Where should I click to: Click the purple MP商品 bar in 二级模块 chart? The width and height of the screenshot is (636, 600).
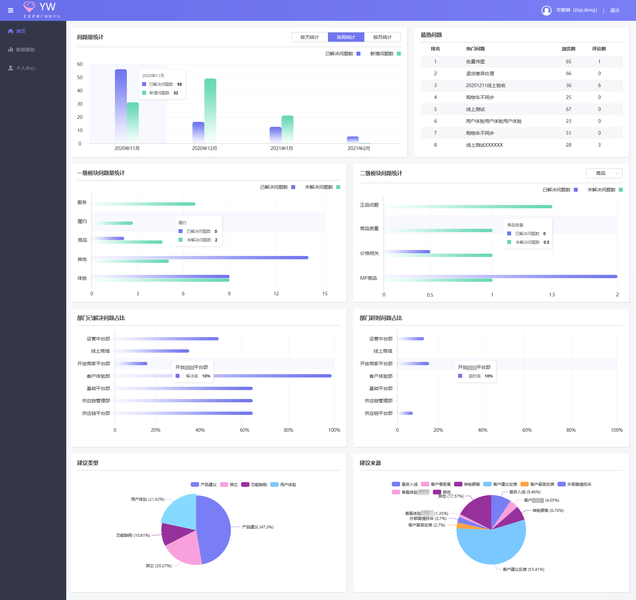pyautogui.click(x=501, y=277)
